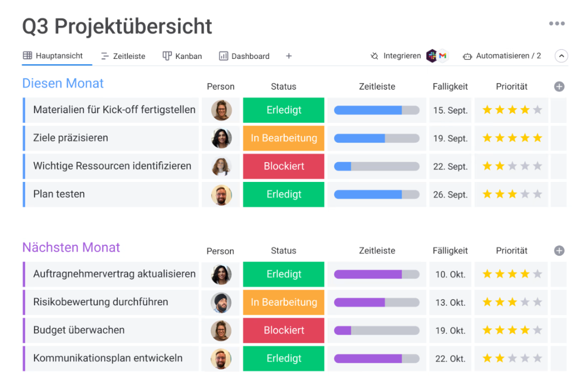
Task: Switch to the Zeitleiste tab
Action: point(123,56)
